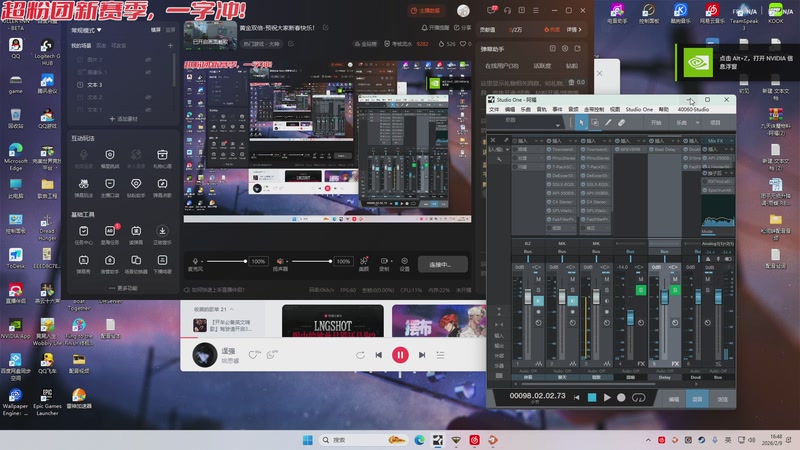Open 礼物心愿 in live companion
This screenshot has height=450, width=800.
[162, 158]
